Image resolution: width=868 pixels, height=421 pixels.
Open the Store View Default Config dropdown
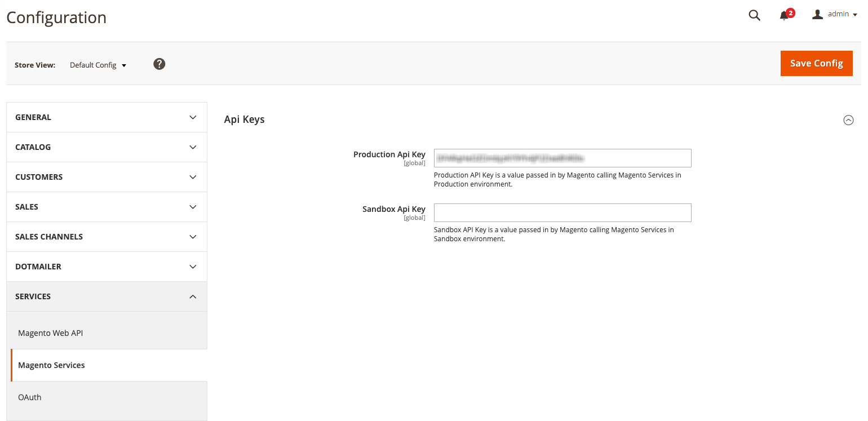point(98,65)
